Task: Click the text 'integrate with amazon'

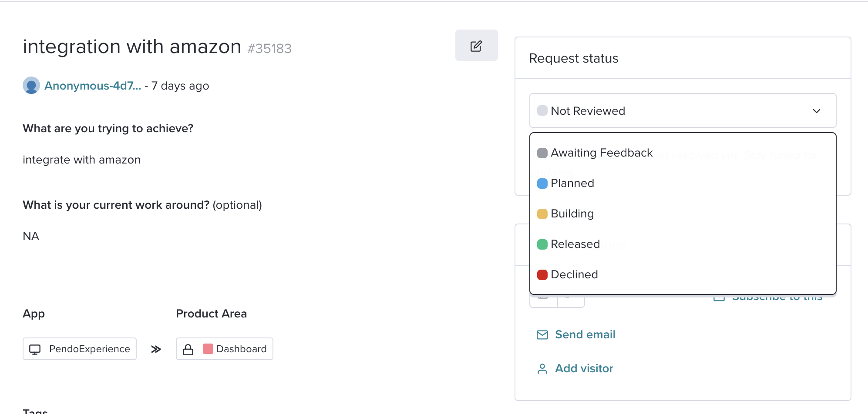Action: (81, 160)
